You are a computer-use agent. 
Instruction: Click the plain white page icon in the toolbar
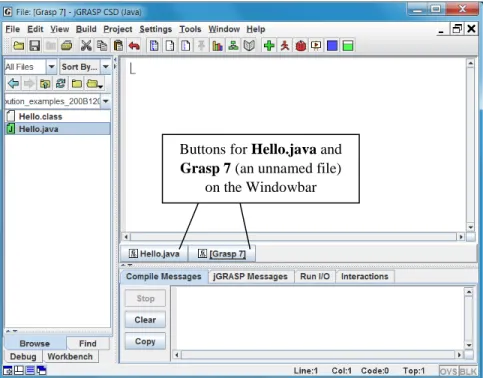coord(170,45)
